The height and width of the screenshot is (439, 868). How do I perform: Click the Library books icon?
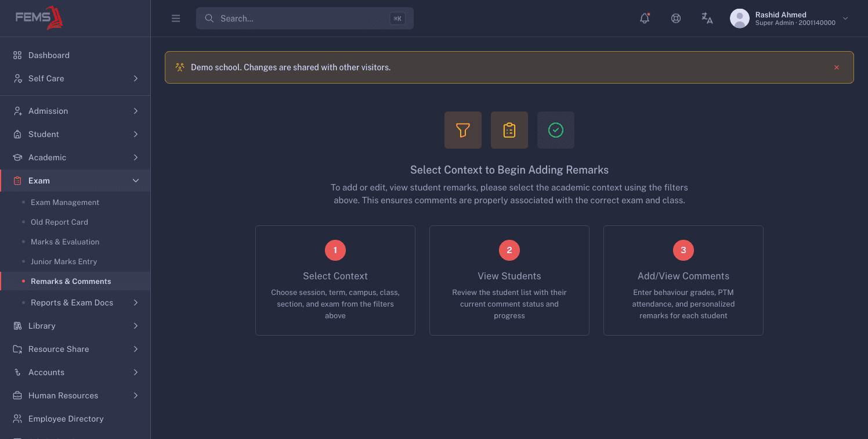point(17,326)
